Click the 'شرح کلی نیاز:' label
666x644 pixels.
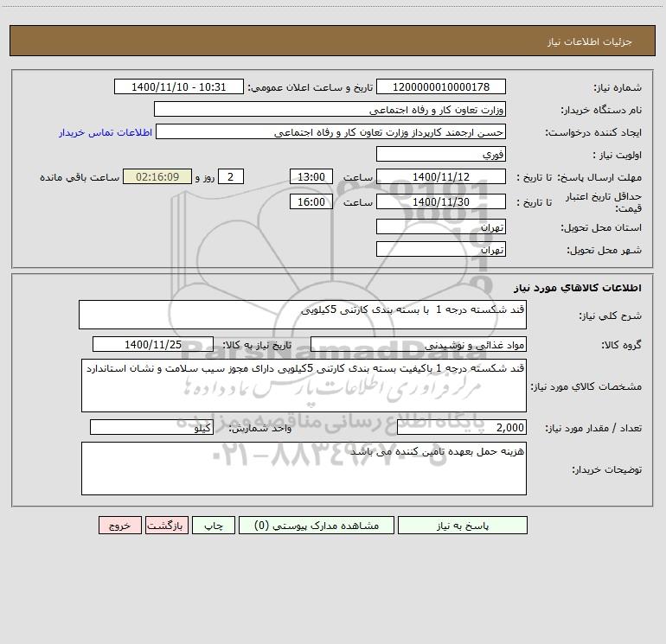[611, 316]
